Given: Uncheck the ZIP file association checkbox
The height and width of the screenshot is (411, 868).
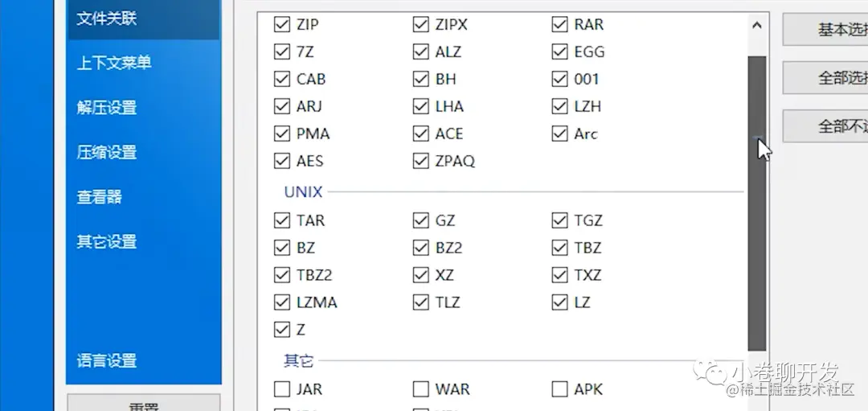Looking at the screenshot, I should click(x=281, y=25).
